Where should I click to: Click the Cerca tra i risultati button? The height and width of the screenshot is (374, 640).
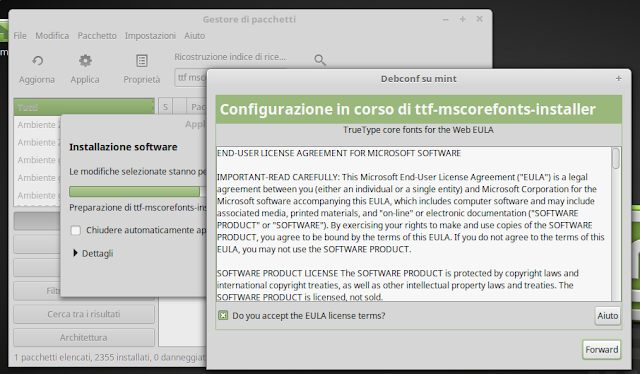pos(84,314)
